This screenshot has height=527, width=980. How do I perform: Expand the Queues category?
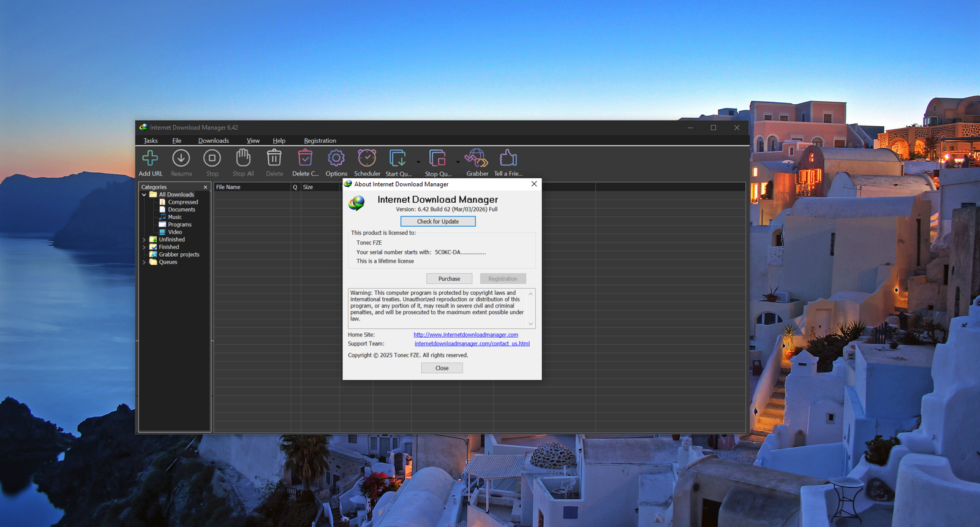click(x=145, y=262)
